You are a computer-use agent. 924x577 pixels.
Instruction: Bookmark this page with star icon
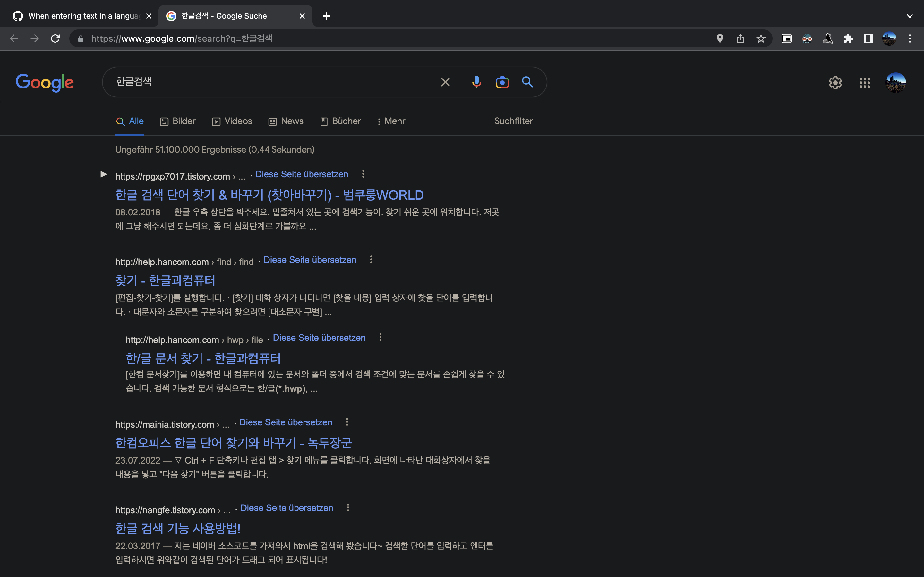coord(761,38)
